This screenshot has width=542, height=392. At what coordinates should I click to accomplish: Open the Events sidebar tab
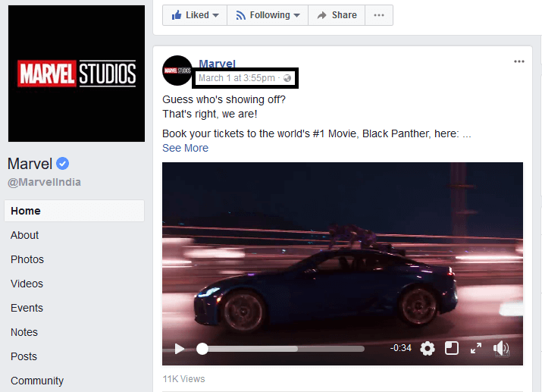tap(27, 308)
